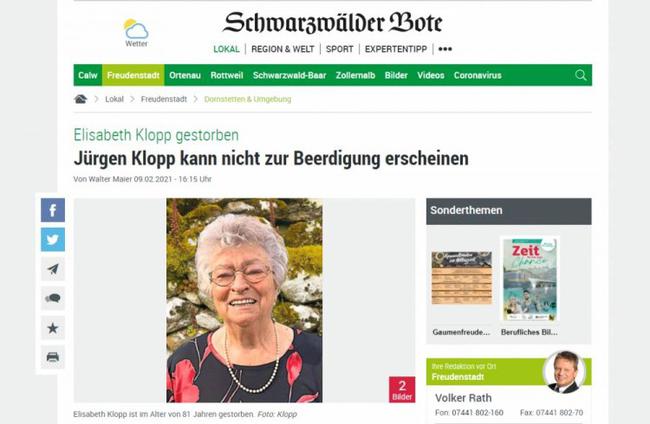Click the Schwarzwälder Bote logo

pos(332,23)
